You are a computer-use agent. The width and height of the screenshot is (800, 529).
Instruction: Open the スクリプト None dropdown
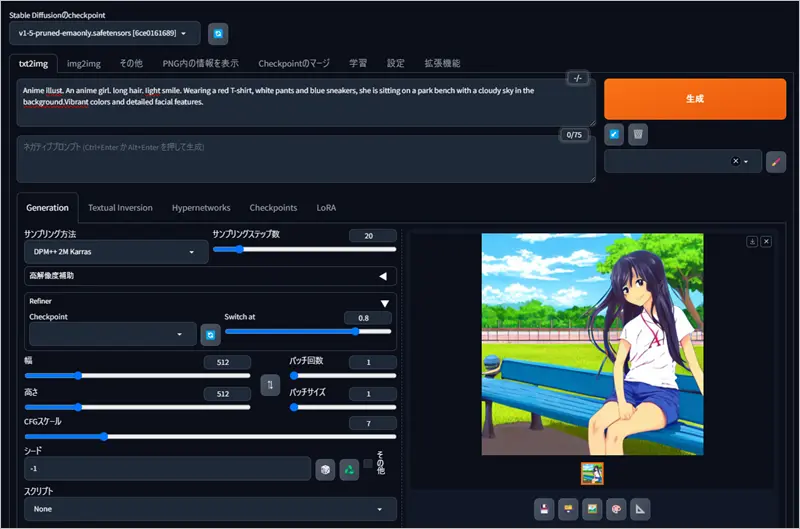click(x=210, y=509)
